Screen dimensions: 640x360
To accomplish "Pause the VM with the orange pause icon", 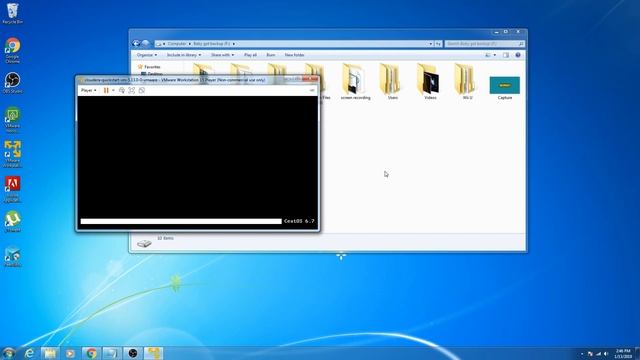I will point(106,90).
